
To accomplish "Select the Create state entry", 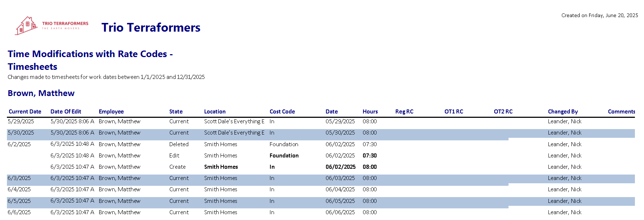I will tap(177, 167).
